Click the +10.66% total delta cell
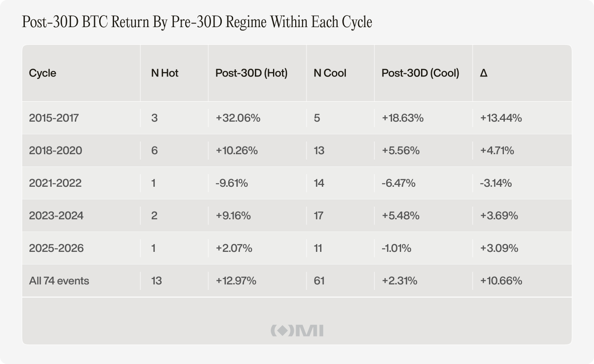This screenshot has width=594, height=364. 501,281
